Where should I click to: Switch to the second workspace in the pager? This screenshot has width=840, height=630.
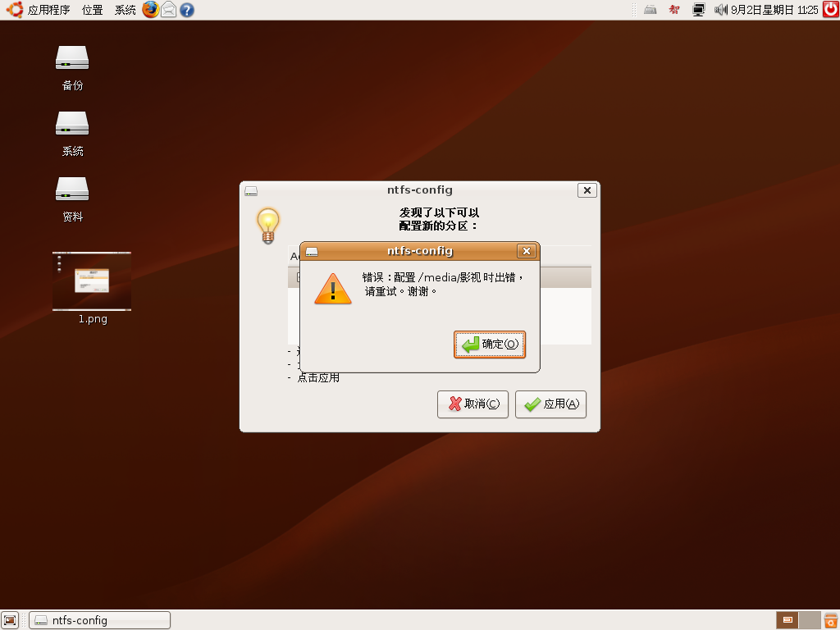tap(810, 620)
